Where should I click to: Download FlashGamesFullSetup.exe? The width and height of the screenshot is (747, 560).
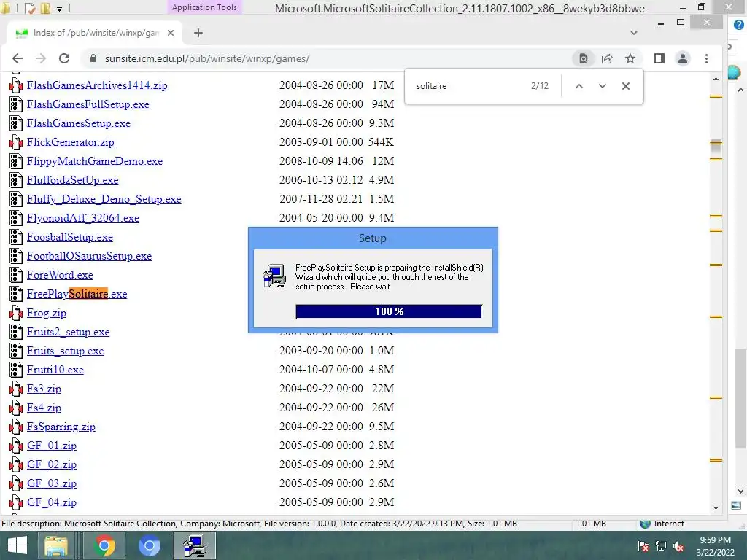pos(88,104)
